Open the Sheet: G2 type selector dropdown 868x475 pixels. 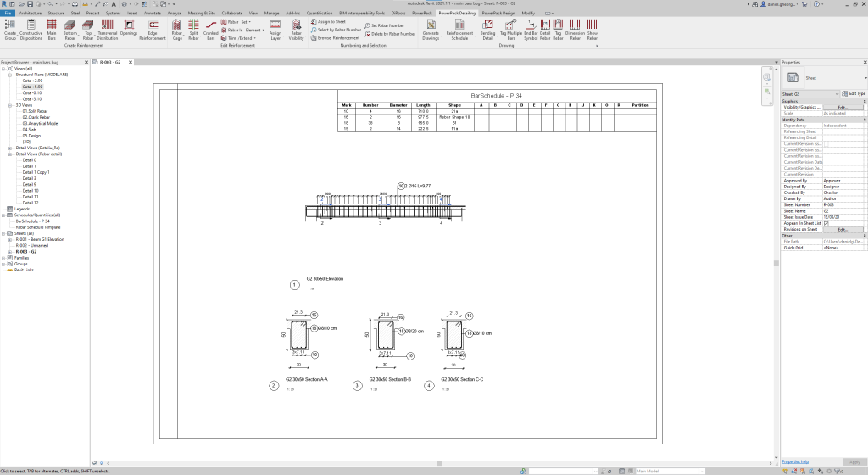pyautogui.click(x=810, y=94)
